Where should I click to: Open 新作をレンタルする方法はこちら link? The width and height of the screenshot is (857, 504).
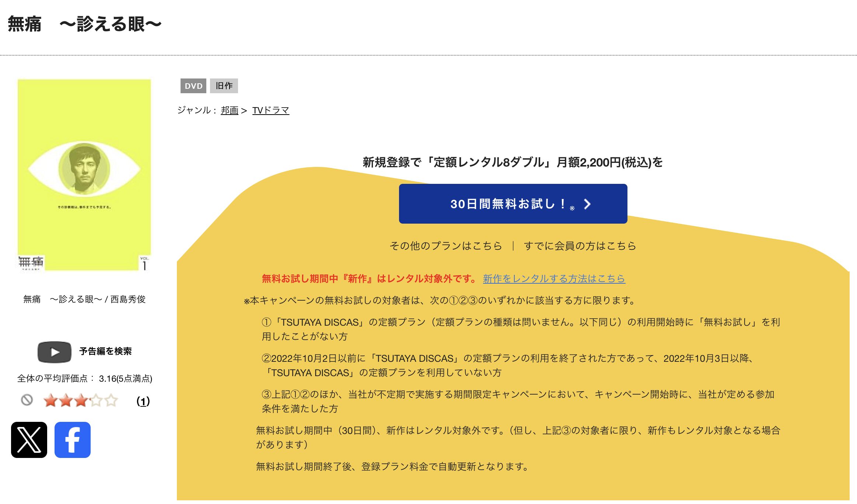click(554, 279)
